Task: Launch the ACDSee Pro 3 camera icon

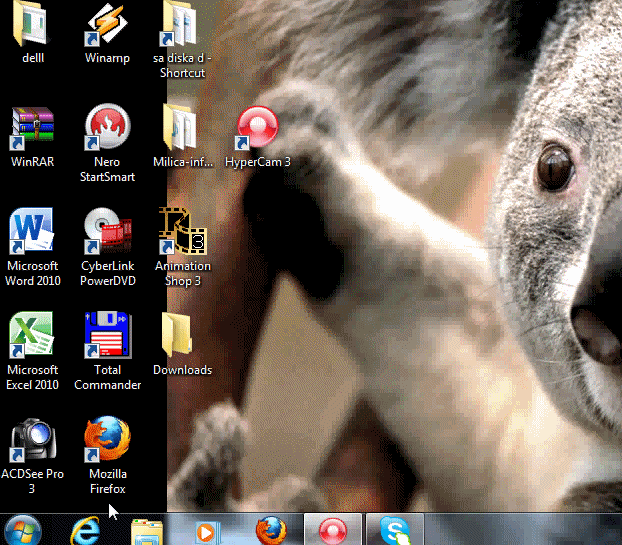Action: pos(33,439)
